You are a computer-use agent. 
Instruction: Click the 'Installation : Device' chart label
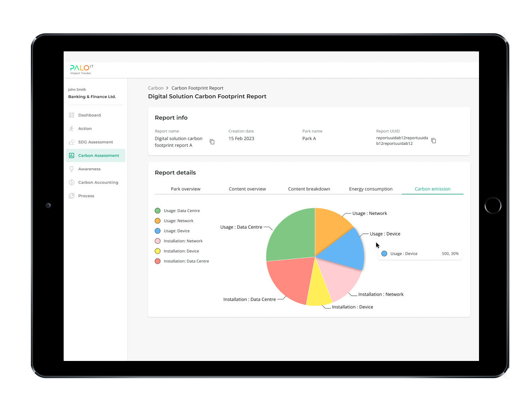coord(352,307)
